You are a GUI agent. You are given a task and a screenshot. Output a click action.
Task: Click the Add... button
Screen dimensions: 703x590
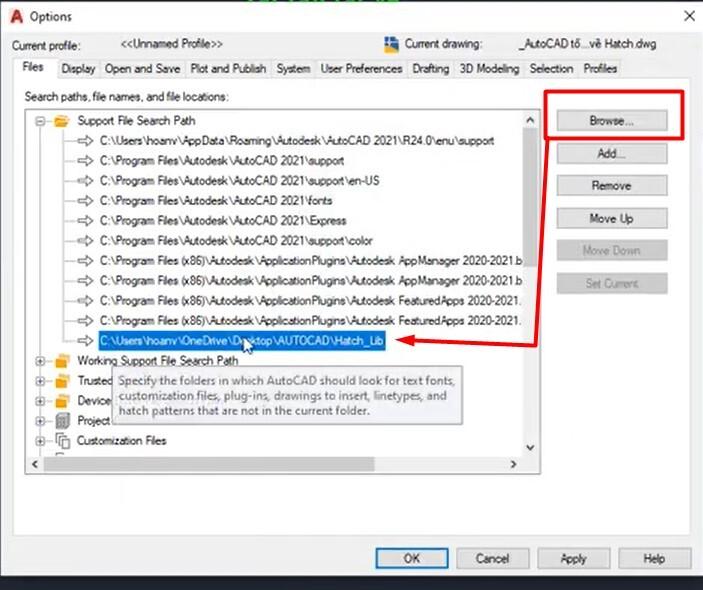612,154
